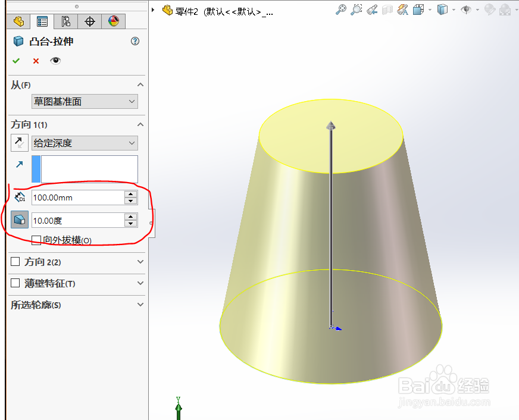The height and width of the screenshot is (420, 519).
Task: Click the Dynamic Annotation Views icon
Action: [403, 10]
